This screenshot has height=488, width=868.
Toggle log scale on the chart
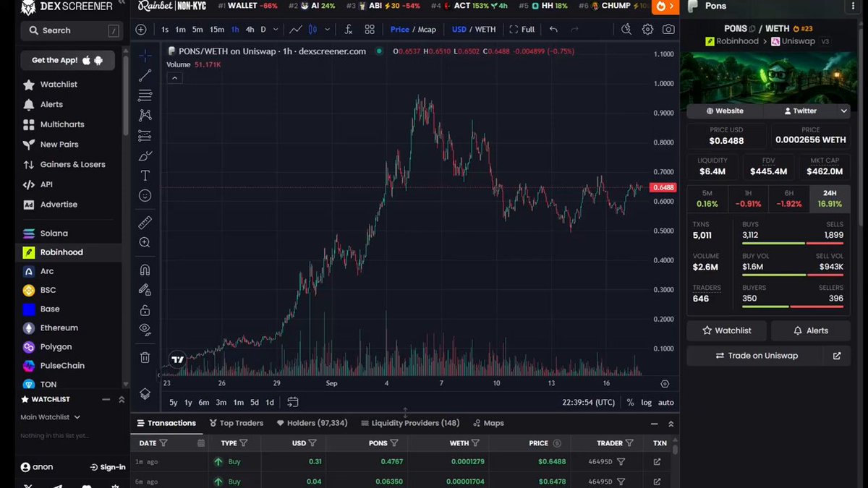point(646,403)
